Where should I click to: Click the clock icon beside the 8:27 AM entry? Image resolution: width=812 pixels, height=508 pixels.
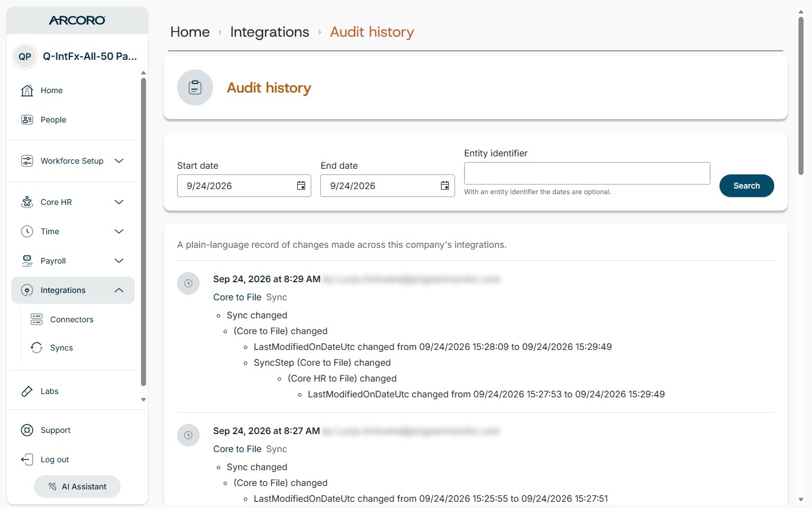click(x=188, y=435)
